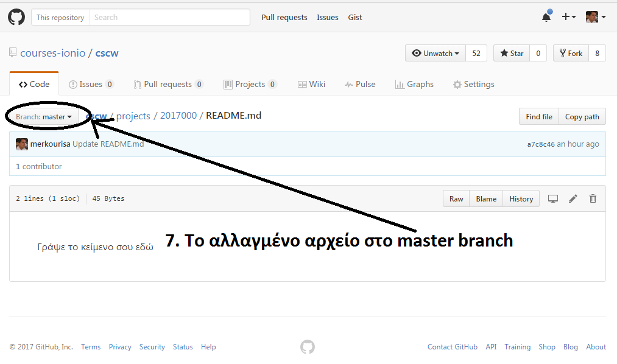The width and height of the screenshot is (617, 364).
Task: Click the README text 'Γράψε το κείμενο σου εδώ'
Action: coord(95,247)
